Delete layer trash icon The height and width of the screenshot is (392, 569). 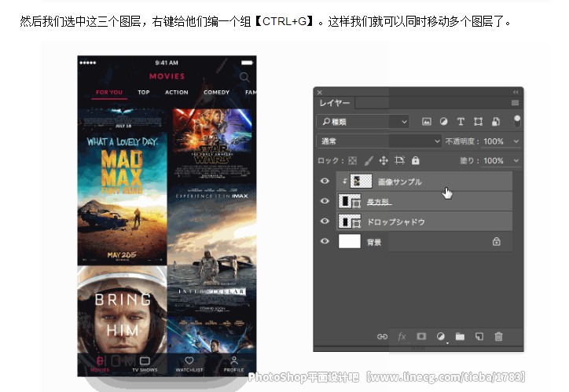click(498, 336)
